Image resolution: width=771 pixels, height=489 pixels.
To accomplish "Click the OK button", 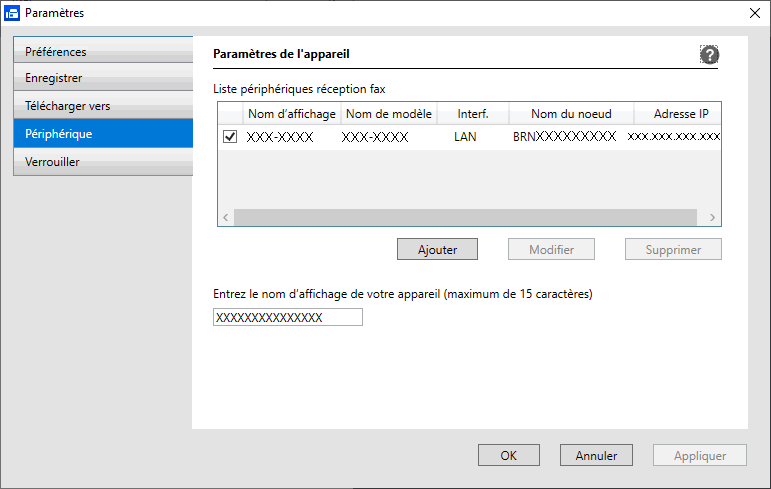I will [508, 455].
